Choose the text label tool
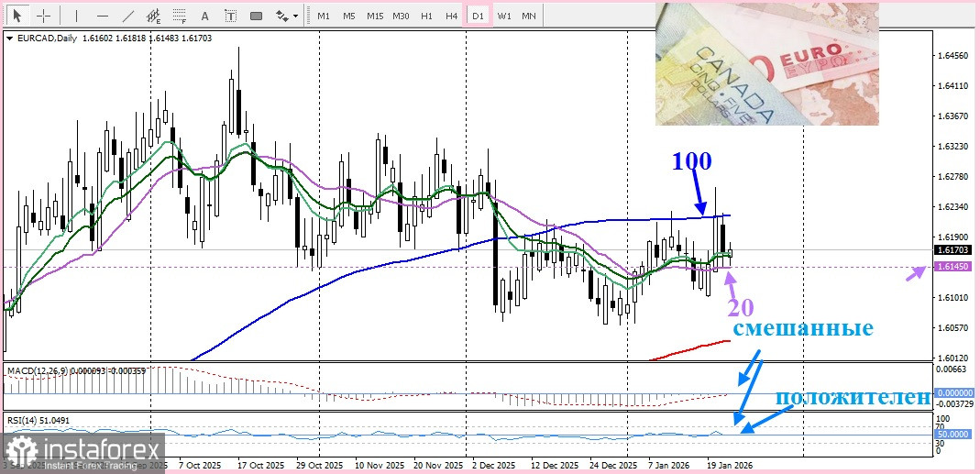Image resolution: width=980 pixels, height=474 pixels. (x=231, y=16)
